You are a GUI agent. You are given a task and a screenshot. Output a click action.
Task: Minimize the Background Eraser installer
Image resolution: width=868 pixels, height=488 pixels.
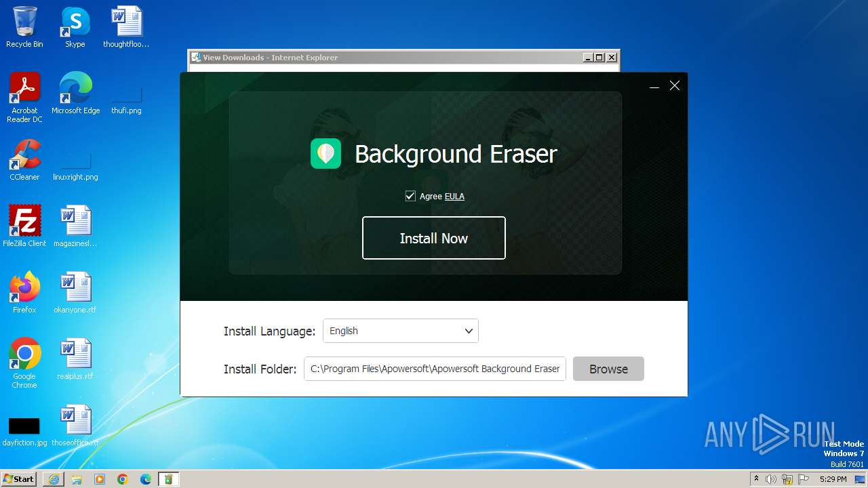[654, 86]
